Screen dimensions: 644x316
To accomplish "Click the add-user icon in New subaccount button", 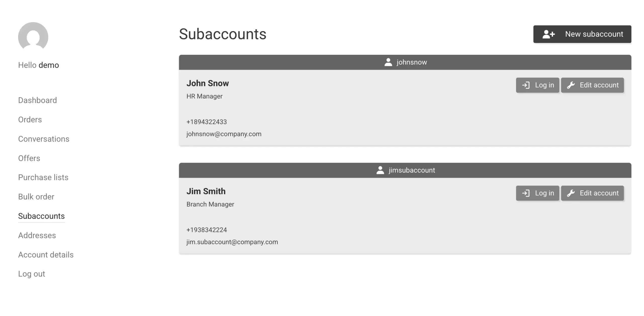I will (x=549, y=34).
